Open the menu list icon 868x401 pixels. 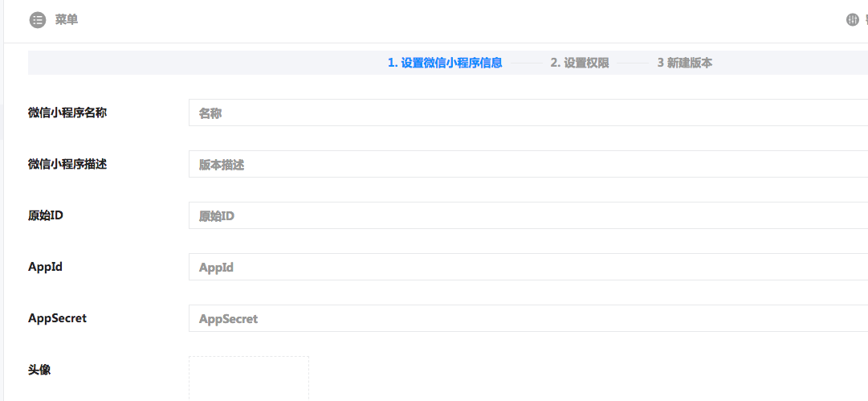(38, 21)
